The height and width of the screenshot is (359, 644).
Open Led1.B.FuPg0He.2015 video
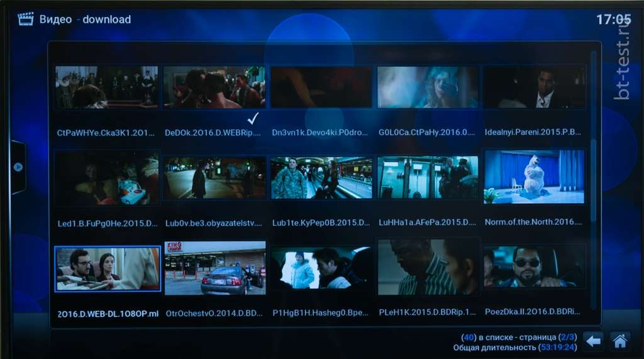pyautogui.click(x=106, y=178)
